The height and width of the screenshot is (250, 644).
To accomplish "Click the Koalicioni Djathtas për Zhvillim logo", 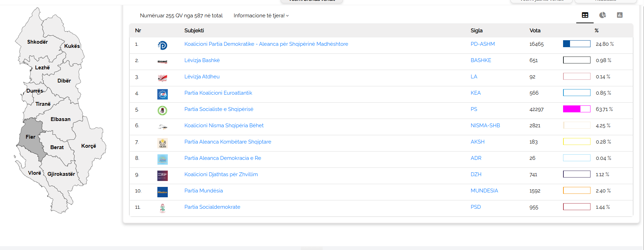I will click(x=162, y=176).
